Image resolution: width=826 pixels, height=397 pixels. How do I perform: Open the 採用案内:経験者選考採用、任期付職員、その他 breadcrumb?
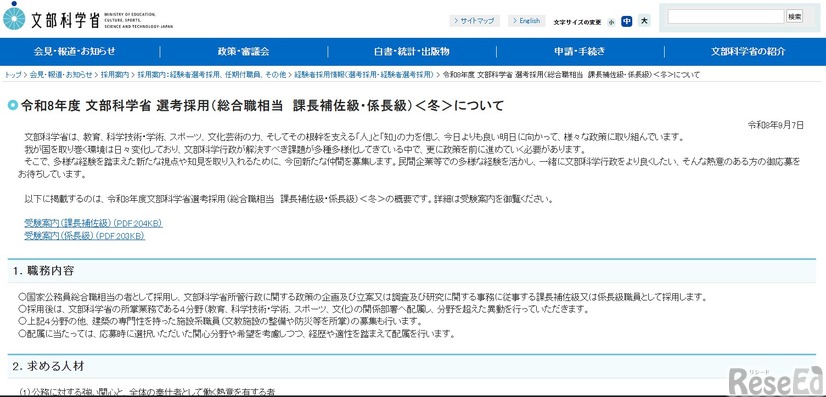(x=212, y=75)
